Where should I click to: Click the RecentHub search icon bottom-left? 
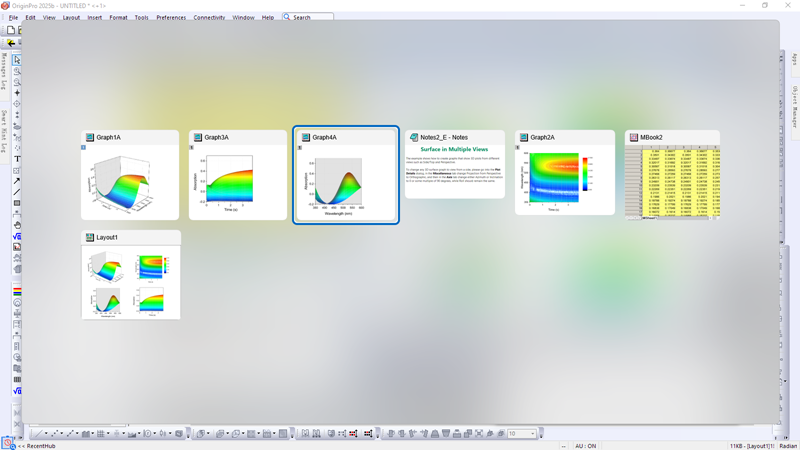8,444
